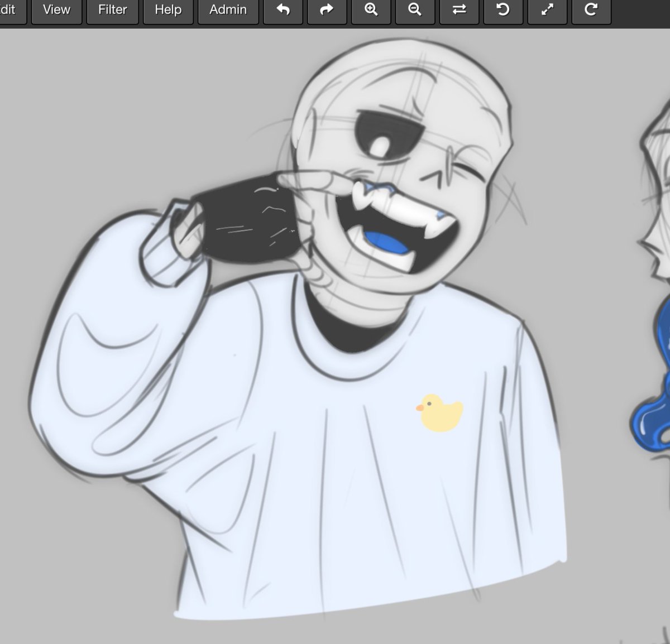The image size is (670, 644).
Task: Flip canvas with the swap arrows icon
Action: 459,11
